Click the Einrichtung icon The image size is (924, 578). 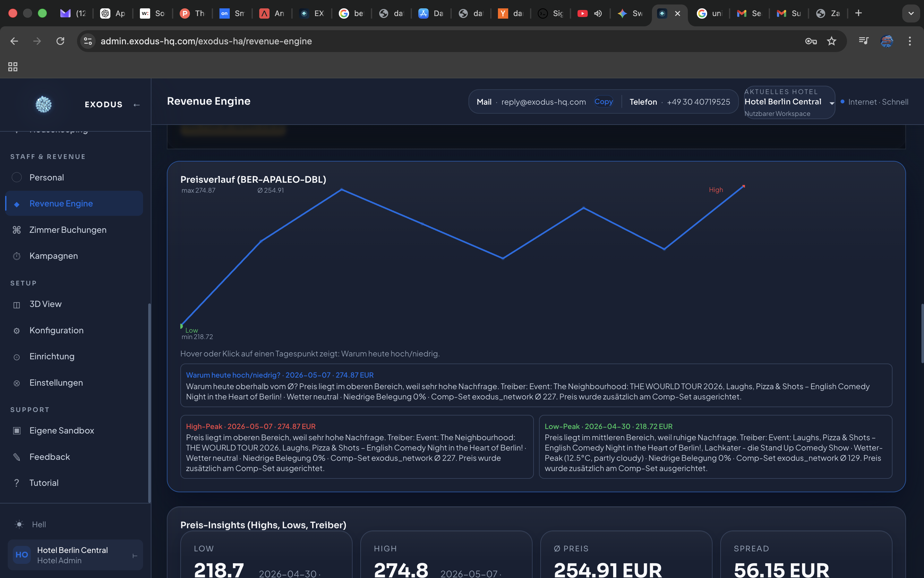coord(16,357)
